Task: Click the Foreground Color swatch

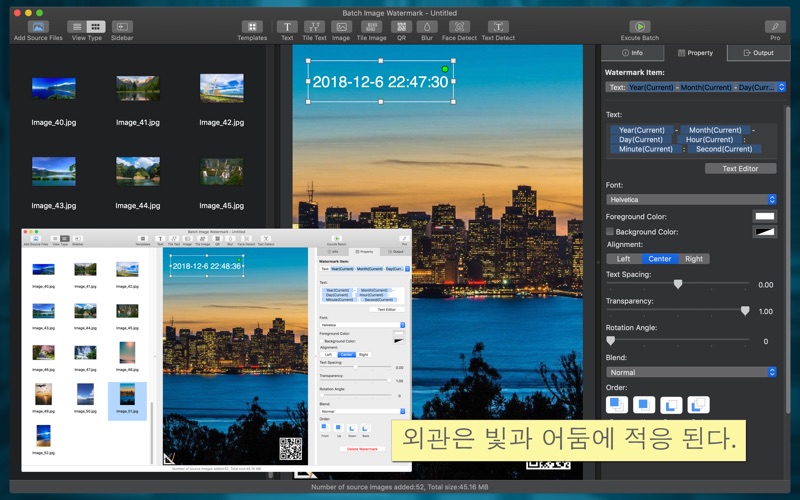Action: pos(764,216)
